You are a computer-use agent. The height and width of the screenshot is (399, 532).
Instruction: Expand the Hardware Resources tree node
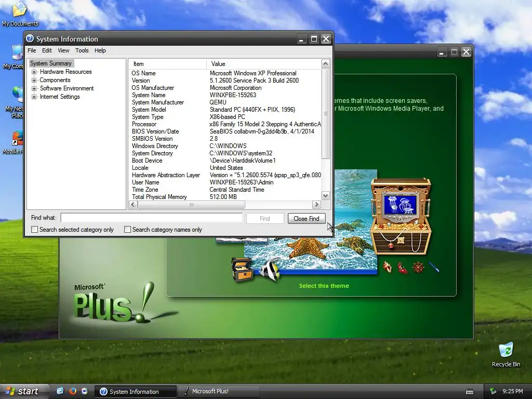34,72
